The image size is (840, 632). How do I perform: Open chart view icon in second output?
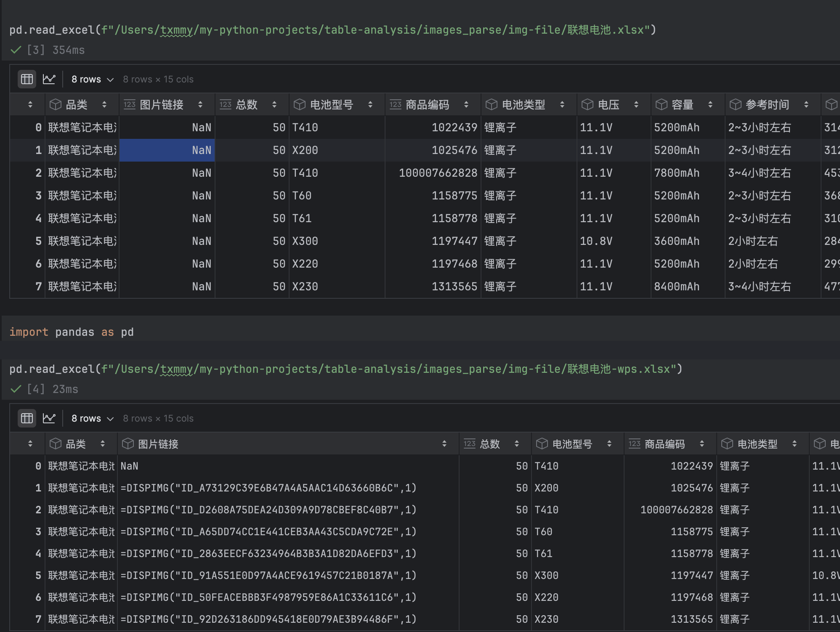49,418
